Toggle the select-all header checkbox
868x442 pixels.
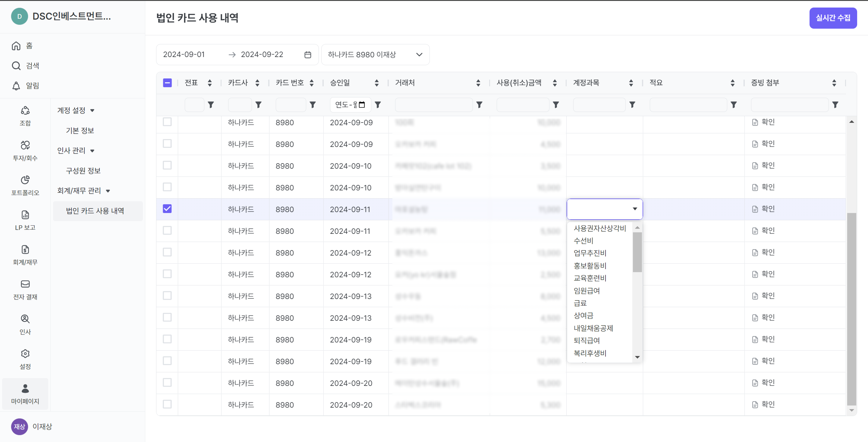click(167, 83)
